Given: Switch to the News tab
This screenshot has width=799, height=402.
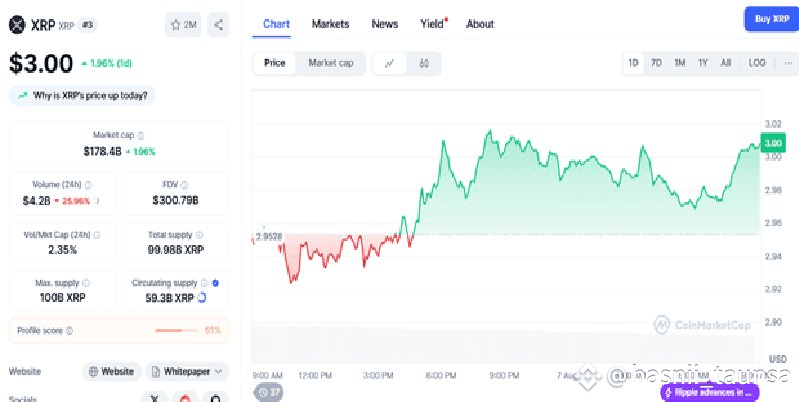Looking at the screenshot, I should [x=384, y=23].
